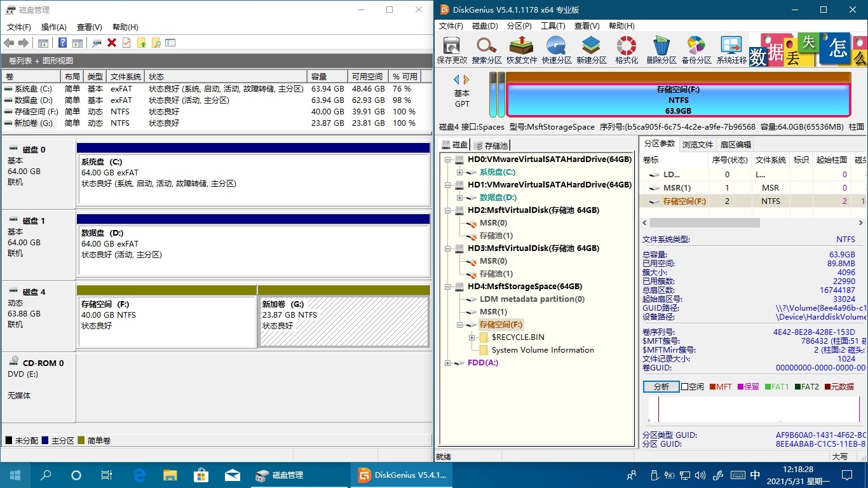Screen dimensions: 868x488
Task: Select System Volume Information folder
Action: pyautogui.click(x=543, y=350)
